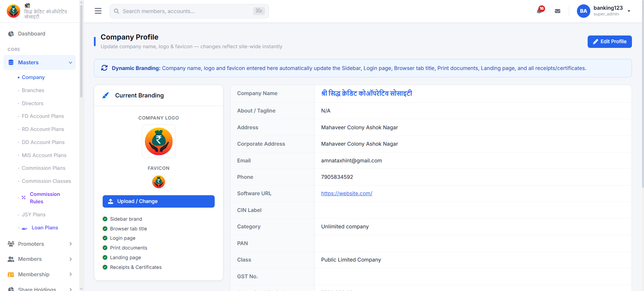Expand the Members submenu arrow
The width and height of the screenshot is (644, 291).
pos(70,259)
